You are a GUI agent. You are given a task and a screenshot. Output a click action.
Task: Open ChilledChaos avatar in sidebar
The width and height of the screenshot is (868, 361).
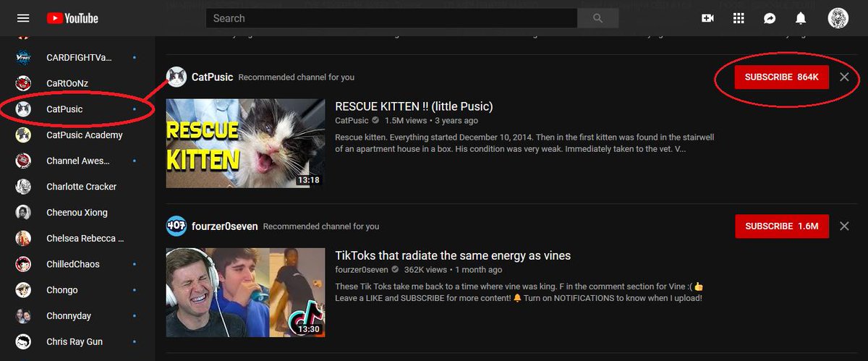(23, 264)
